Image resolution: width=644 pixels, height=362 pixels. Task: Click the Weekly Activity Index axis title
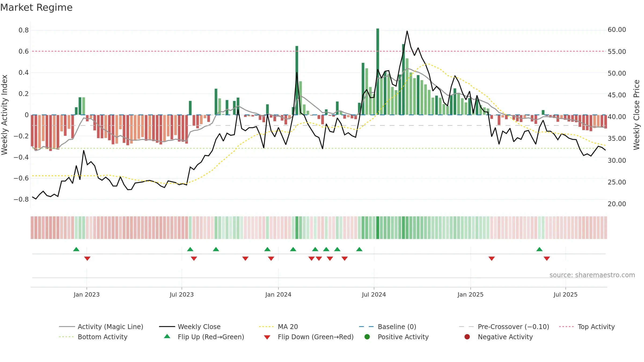[x=5, y=115]
